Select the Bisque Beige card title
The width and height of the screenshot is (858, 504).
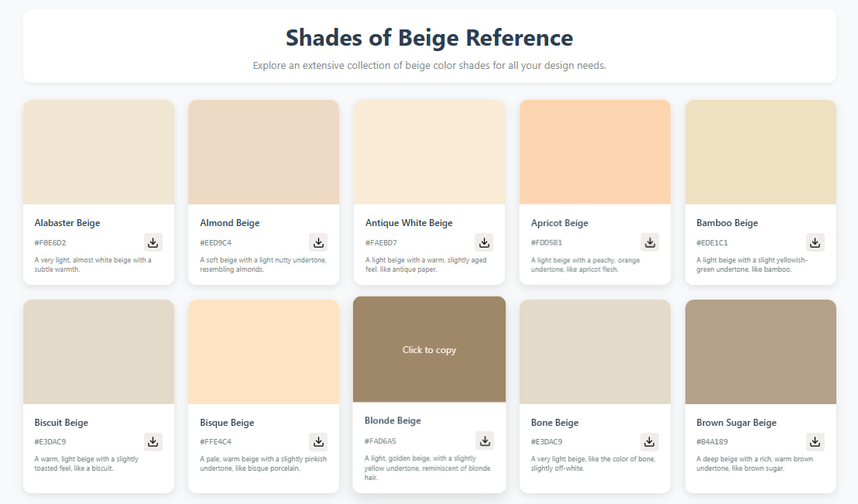(227, 422)
